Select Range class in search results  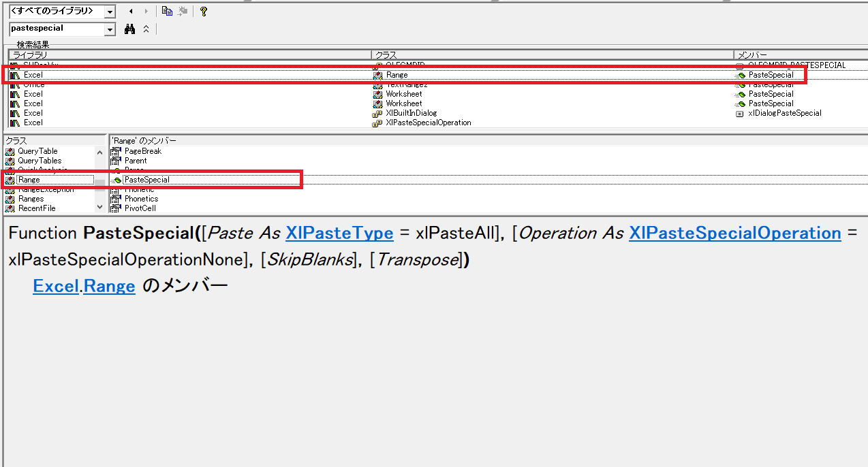(397, 75)
